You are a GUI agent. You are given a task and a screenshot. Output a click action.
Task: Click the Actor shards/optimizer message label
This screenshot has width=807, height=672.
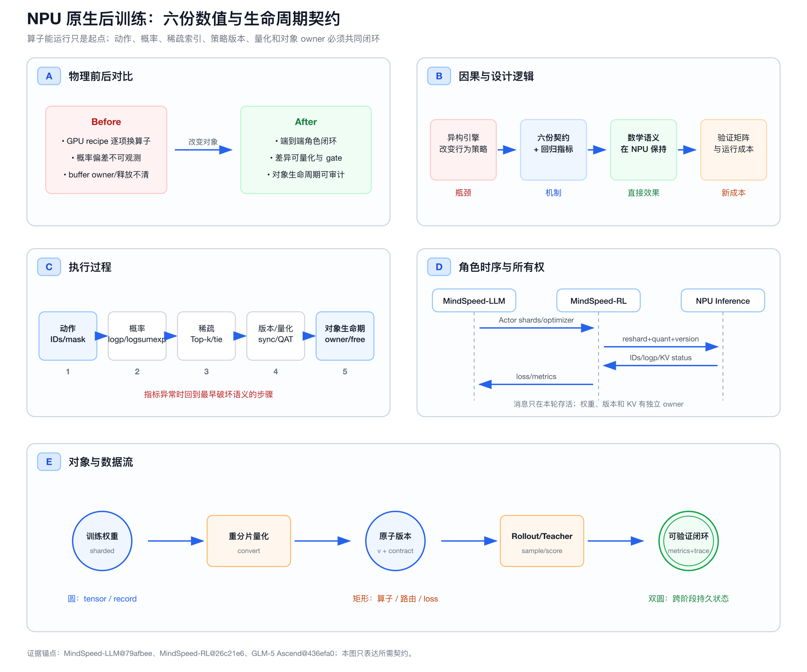pyautogui.click(x=536, y=320)
